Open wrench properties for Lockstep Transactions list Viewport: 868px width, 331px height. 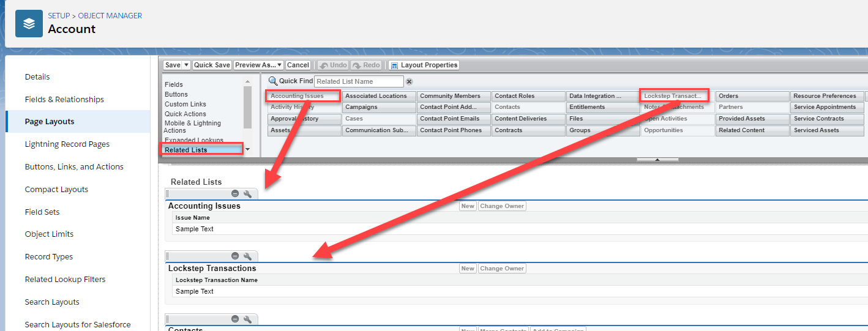point(247,256)
